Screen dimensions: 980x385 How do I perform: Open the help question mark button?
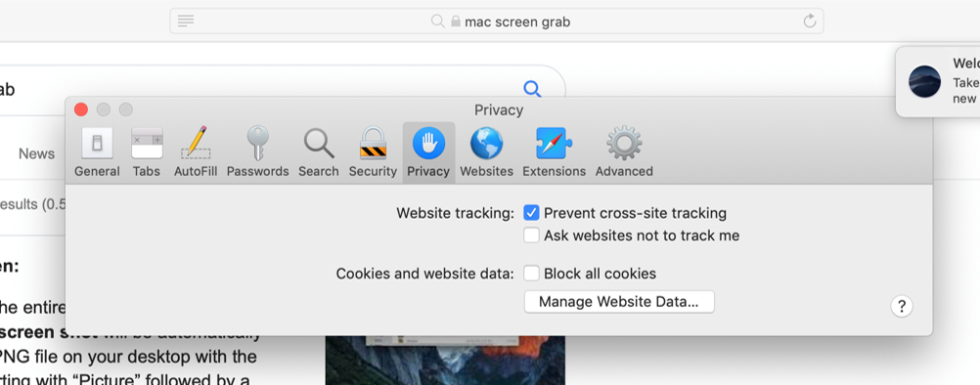click(901, 307)
